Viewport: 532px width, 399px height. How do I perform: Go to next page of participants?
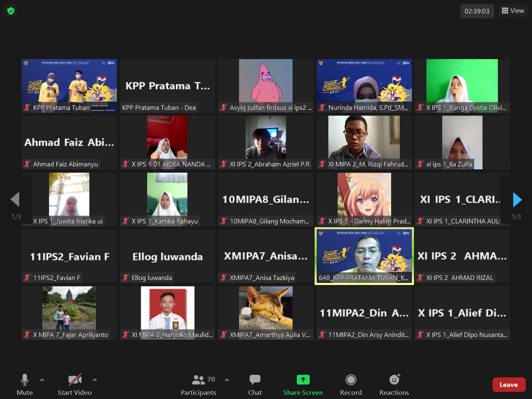[517, 200]
